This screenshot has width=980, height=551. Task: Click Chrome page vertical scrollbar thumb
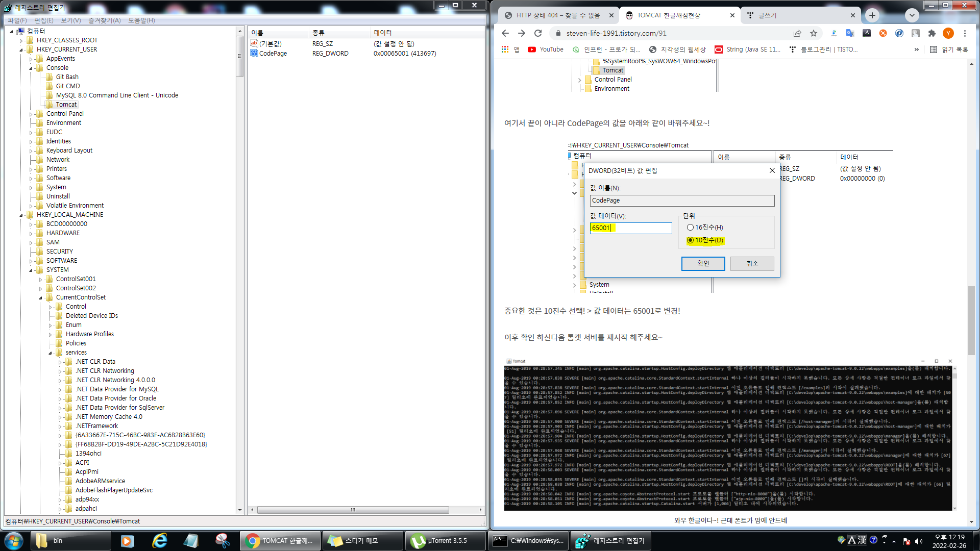tap(971, 320)
